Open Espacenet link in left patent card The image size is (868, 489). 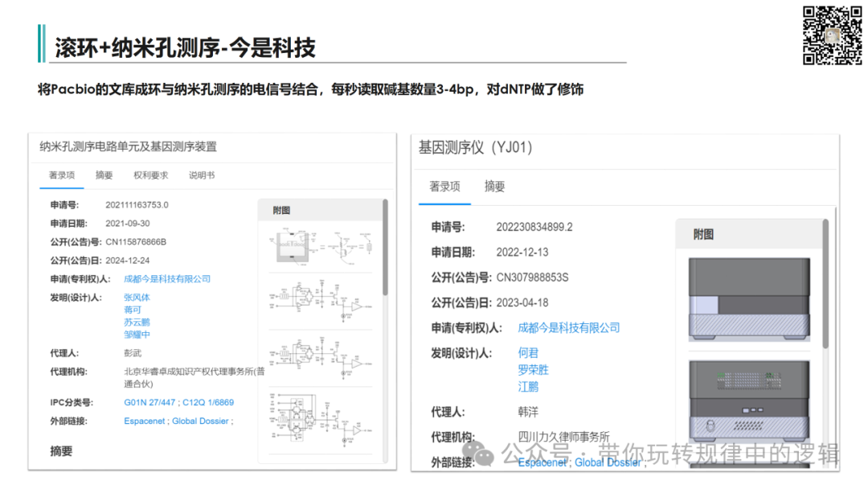(145, 421)
